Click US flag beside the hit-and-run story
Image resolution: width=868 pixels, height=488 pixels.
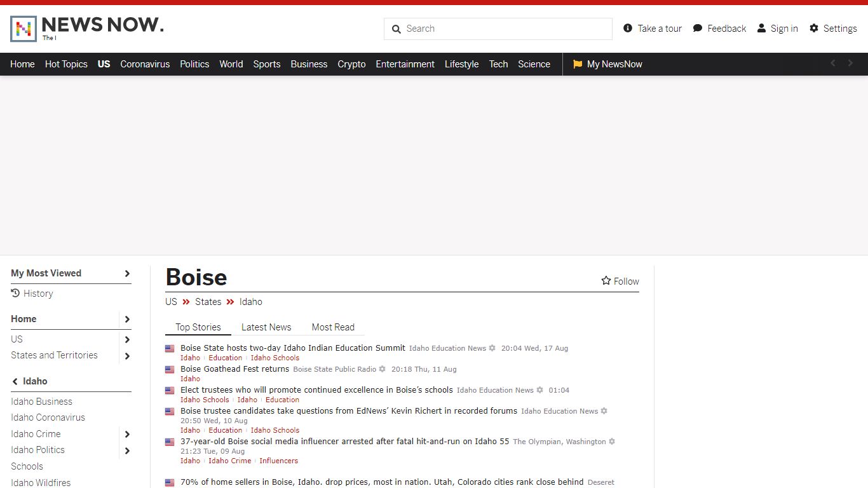pyautogui.click(x=170, y=442)
